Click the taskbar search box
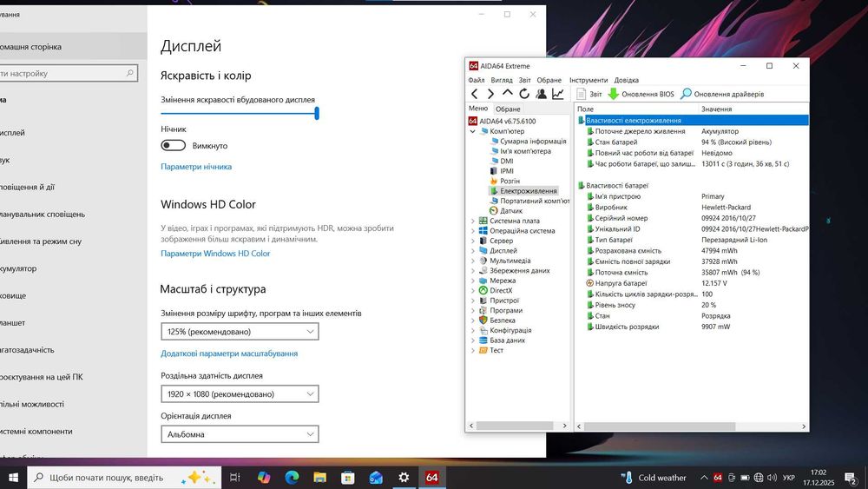 124,478
